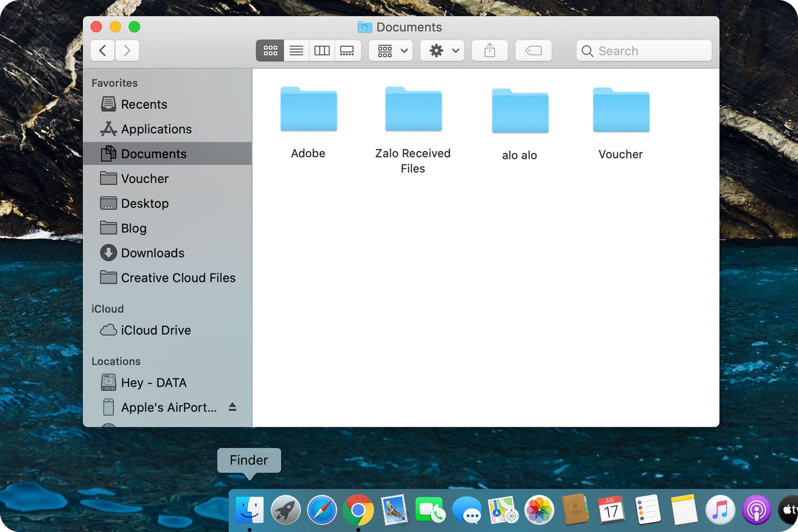Viewport: 798px width, 532px height.
Task: Select Documents in the Favorites sidebar
Action: click(154, 154)
